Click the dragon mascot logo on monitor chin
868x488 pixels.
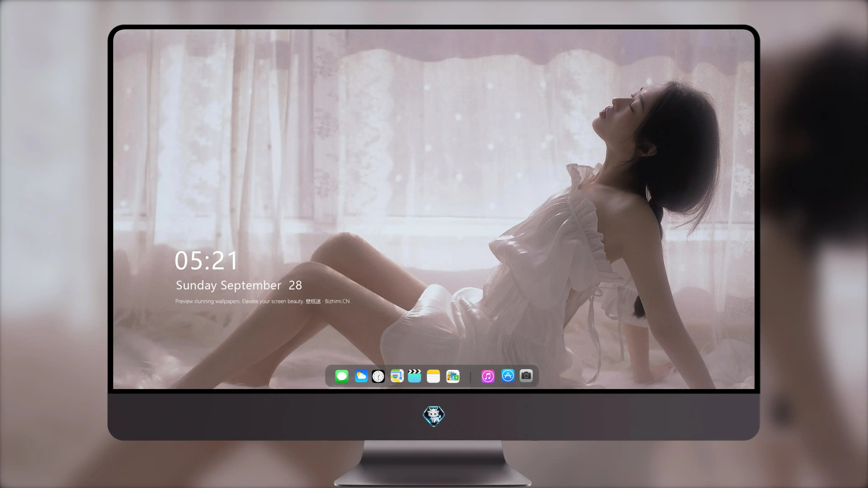(x=434, y=416)
